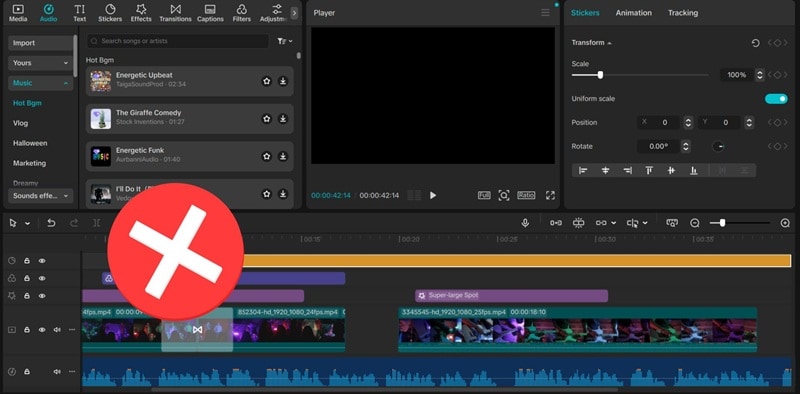Enter fullscreen preview mode
The width and height of the screenshot is (800, 394).
[550, 195]
